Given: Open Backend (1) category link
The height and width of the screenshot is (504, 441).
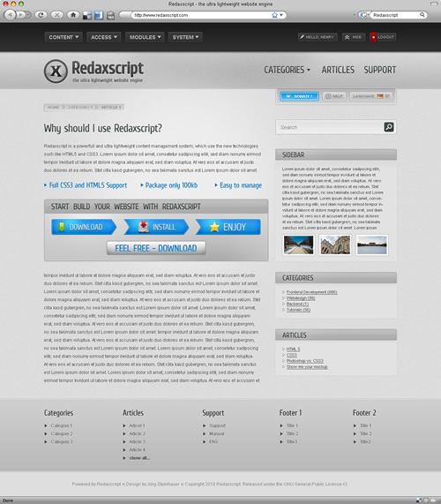Looking at the screenshot, I should (297, 304).
